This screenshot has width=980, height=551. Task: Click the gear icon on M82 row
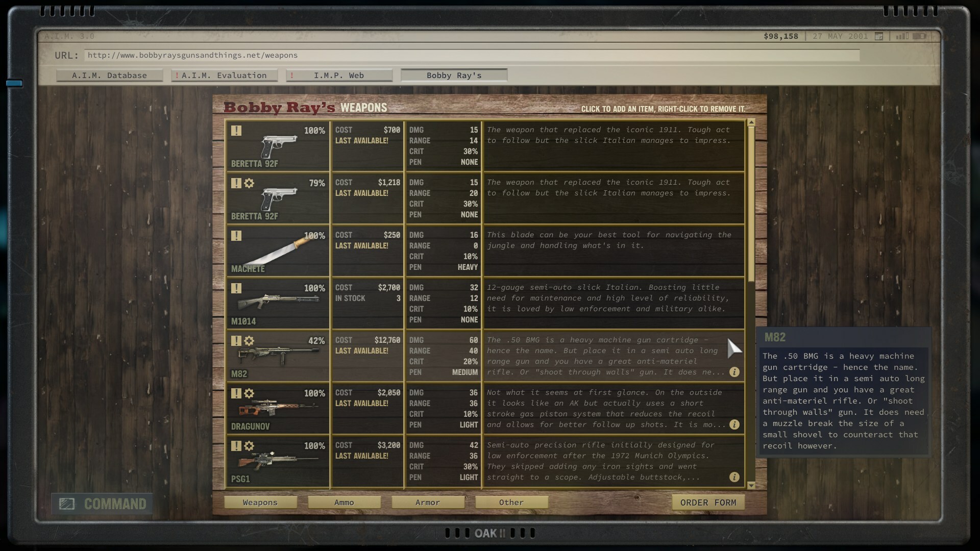249,340
